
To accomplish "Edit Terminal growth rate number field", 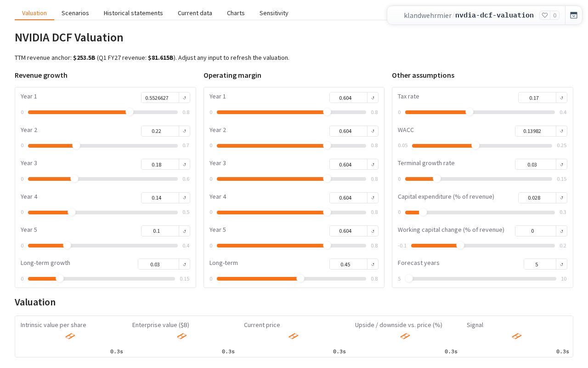I will [536, 164].
